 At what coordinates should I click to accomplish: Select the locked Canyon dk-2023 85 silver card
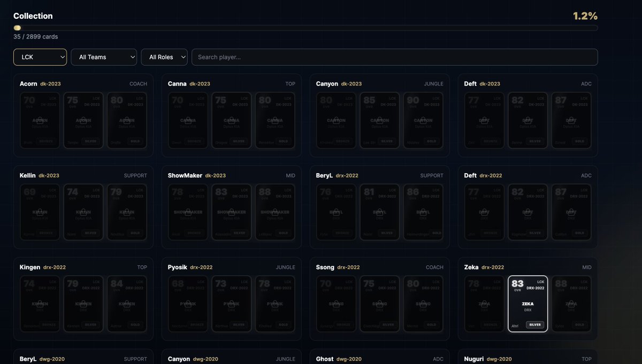[380, 121]
